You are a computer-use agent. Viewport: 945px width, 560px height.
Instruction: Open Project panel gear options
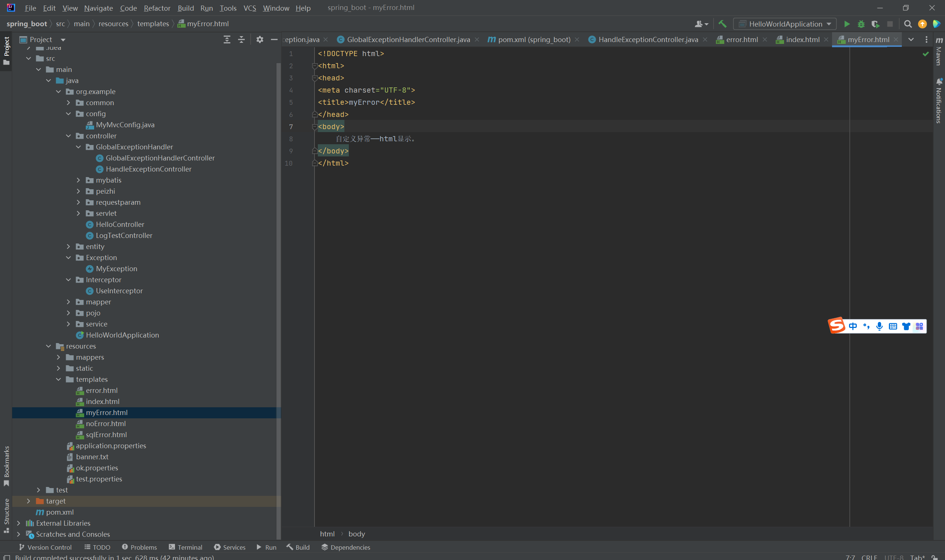point(260,39)
